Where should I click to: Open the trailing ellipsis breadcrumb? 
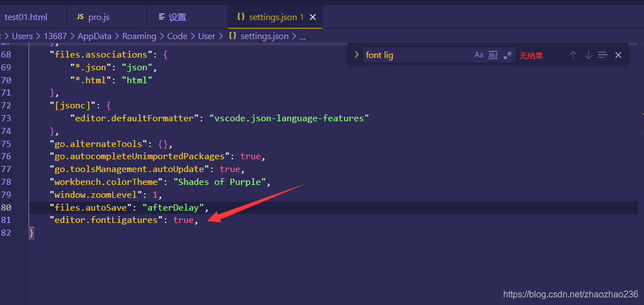tap(303, 36)
